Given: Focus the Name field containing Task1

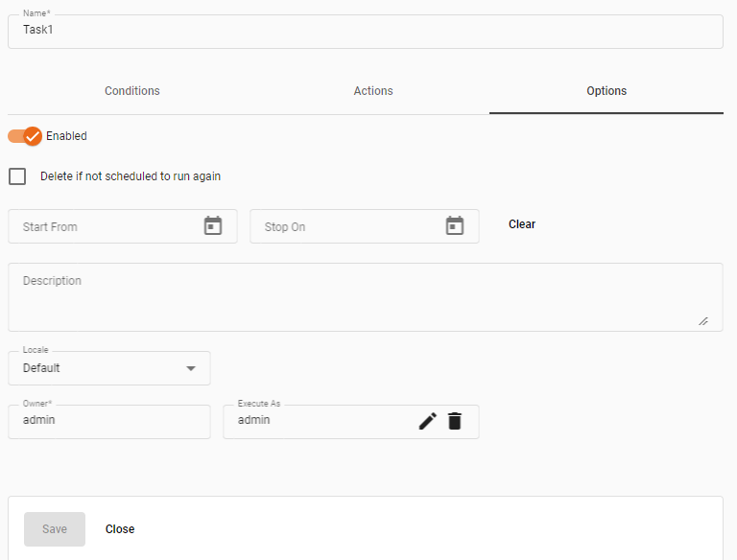Looking at the screenshot, I should [x=365, y=31].
